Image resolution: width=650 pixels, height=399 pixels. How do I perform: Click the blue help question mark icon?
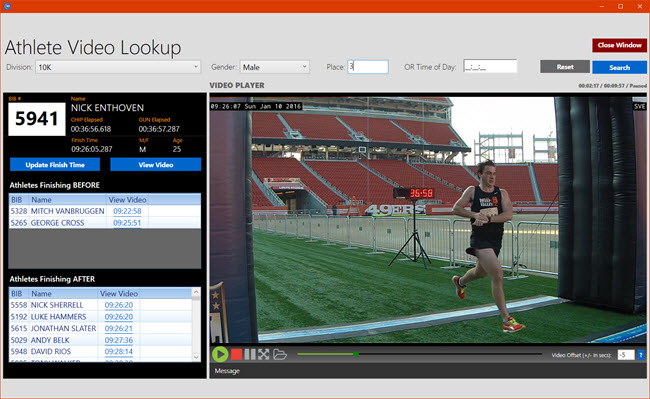[x=641, y=355]
